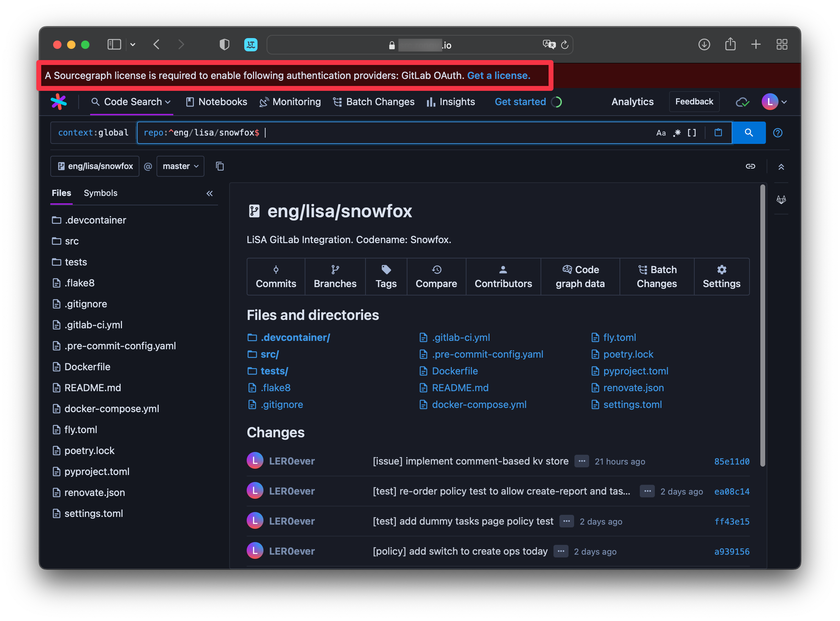Open .devcontainer/ directory link

click(x=295, y=337)
